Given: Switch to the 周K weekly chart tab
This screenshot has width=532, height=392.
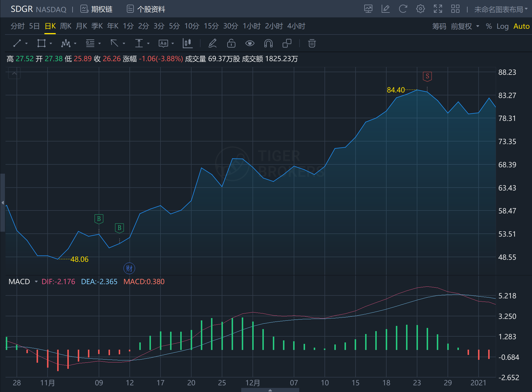Looking at the screenshot, I should (66, 26).
